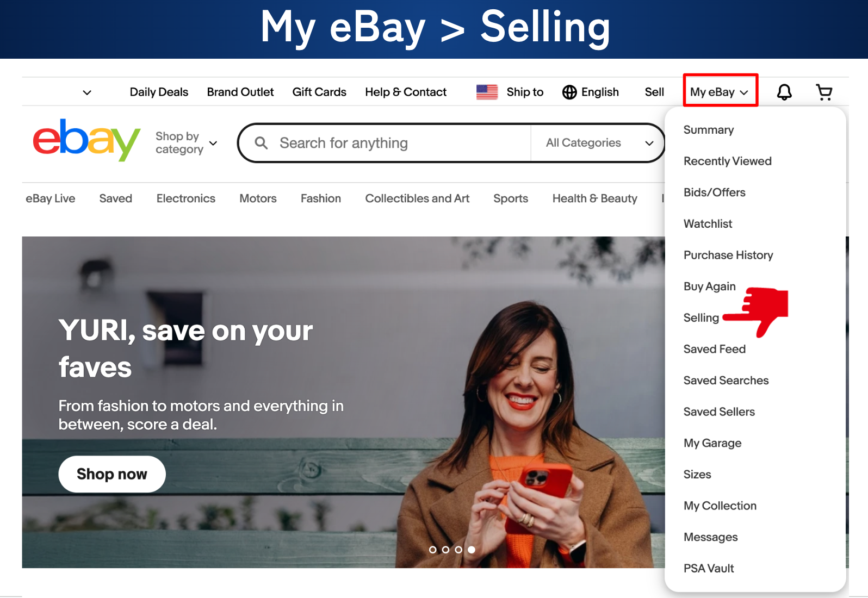The image size is (868, 598).
Task: Select the first carousel dot
Action: (x=433, y=550)
